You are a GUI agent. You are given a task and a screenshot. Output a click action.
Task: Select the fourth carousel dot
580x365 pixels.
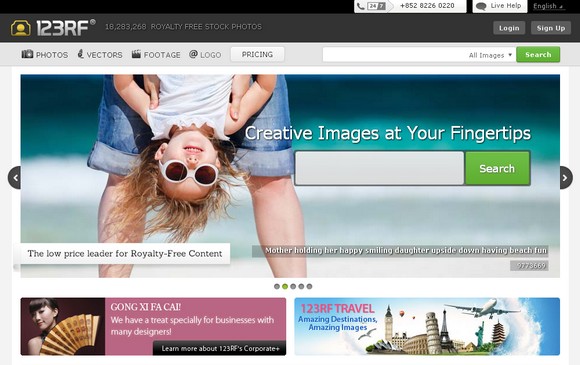point(301,286)
